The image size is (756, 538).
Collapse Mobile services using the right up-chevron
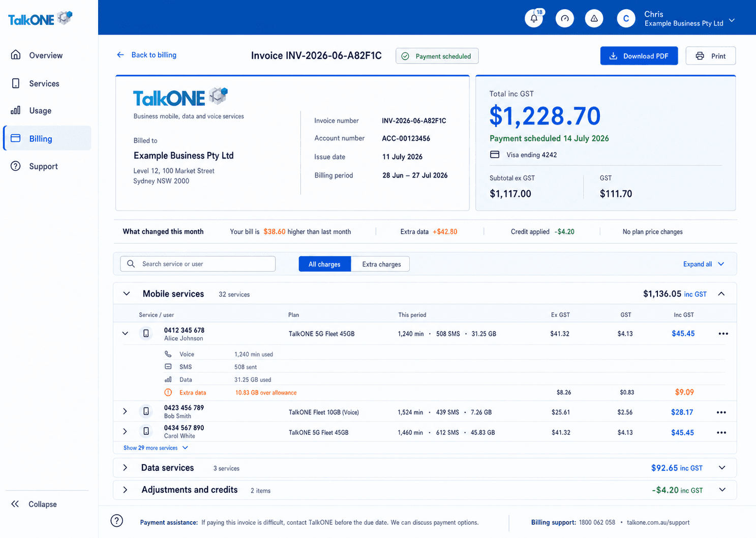tap(721, 294)
